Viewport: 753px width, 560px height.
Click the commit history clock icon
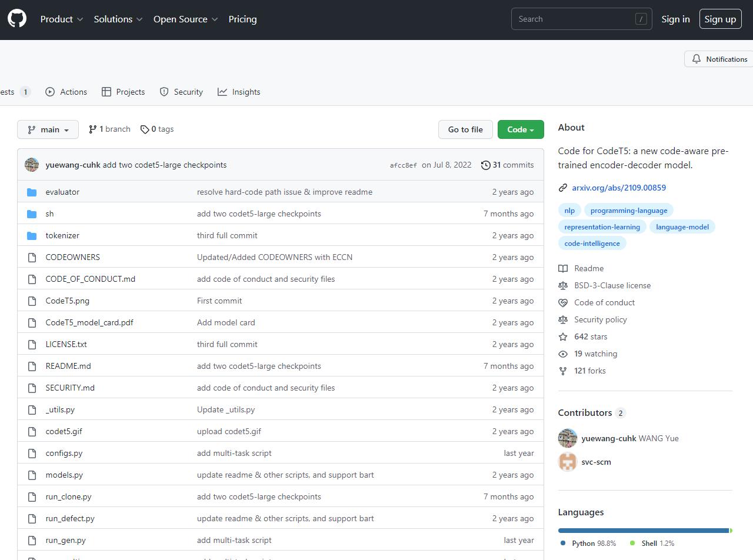485,165
